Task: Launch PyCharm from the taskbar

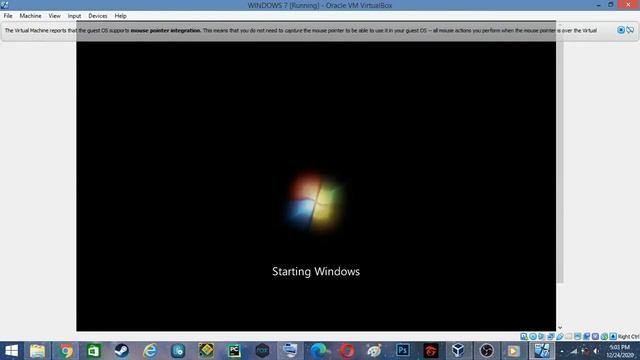Action: tap(234, 351)
